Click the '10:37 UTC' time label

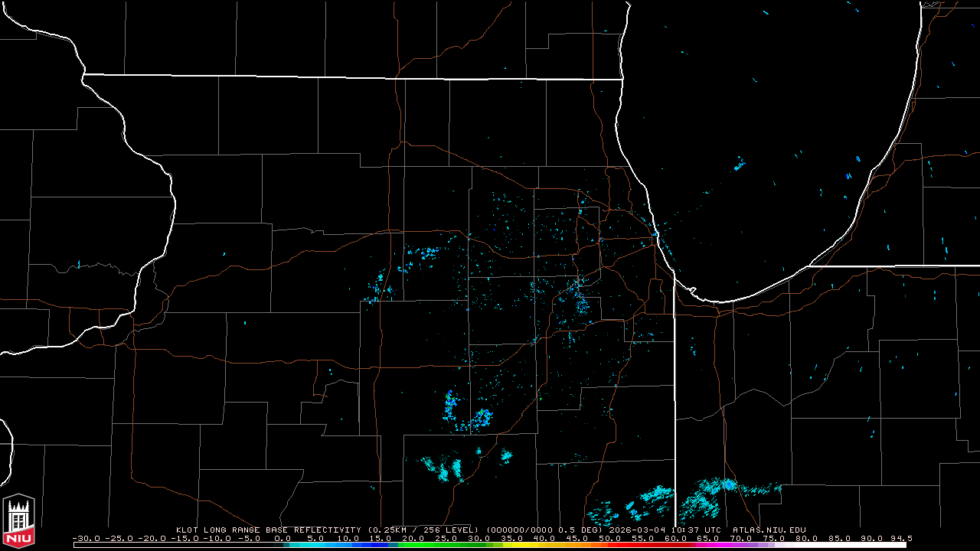coord(697,530)
